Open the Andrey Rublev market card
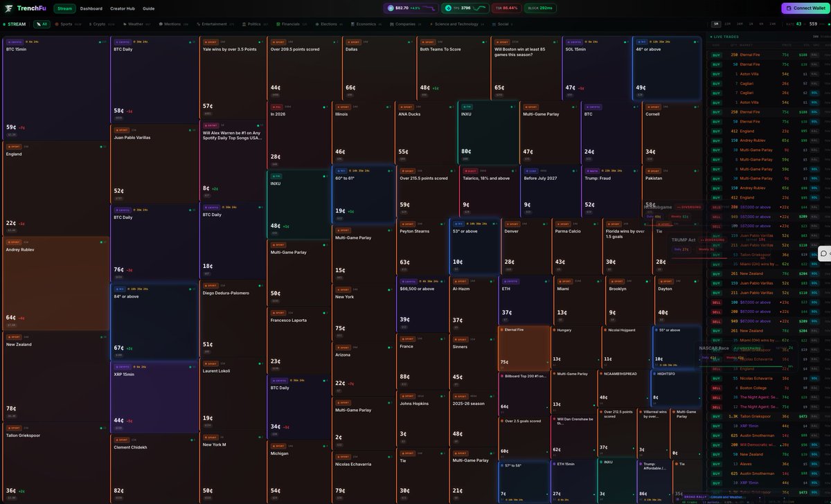831x504 pixels. pos(55,283)
